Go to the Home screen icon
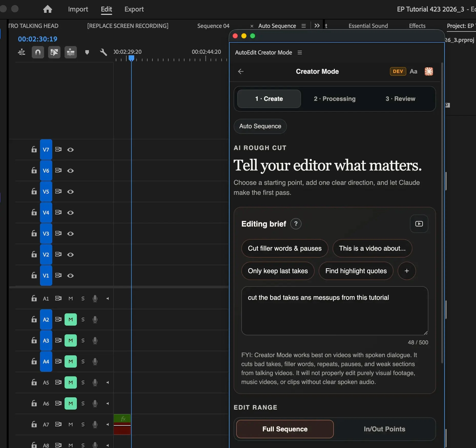 click(47, 9)
